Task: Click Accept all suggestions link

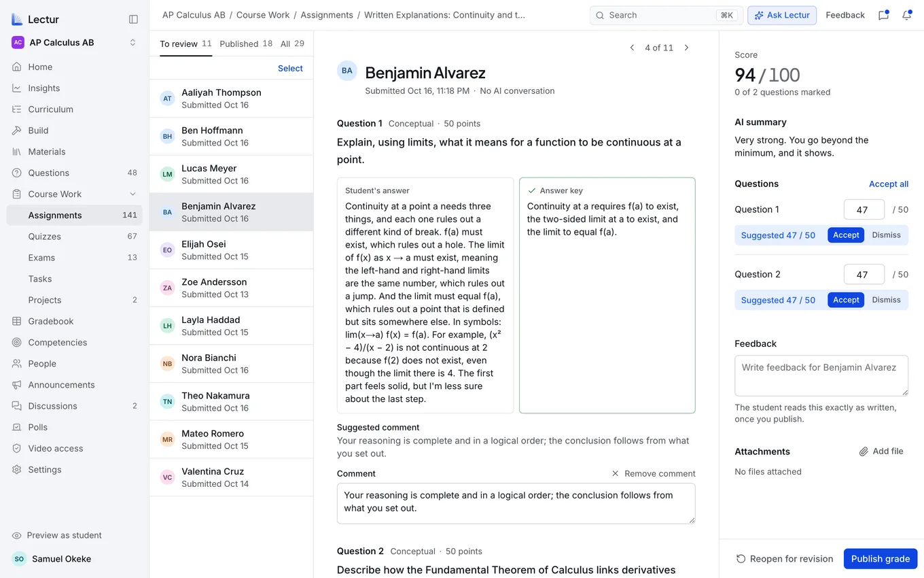Action: 889,184
